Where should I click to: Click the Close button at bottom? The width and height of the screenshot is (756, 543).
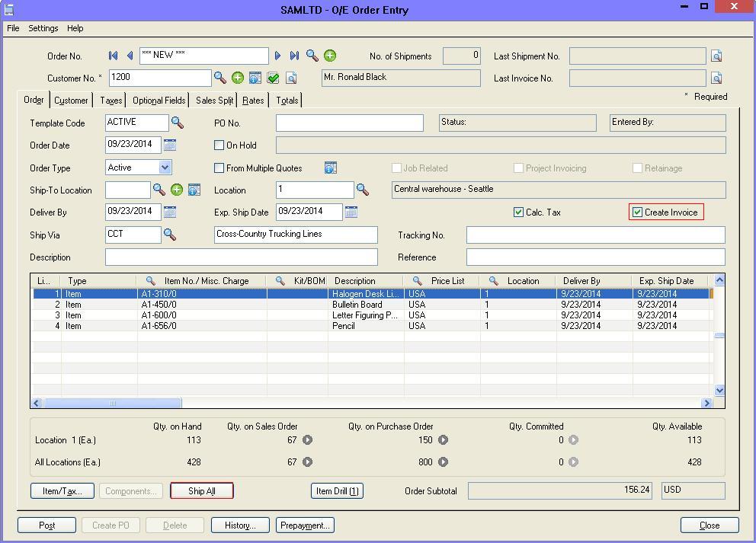point(710,525)
